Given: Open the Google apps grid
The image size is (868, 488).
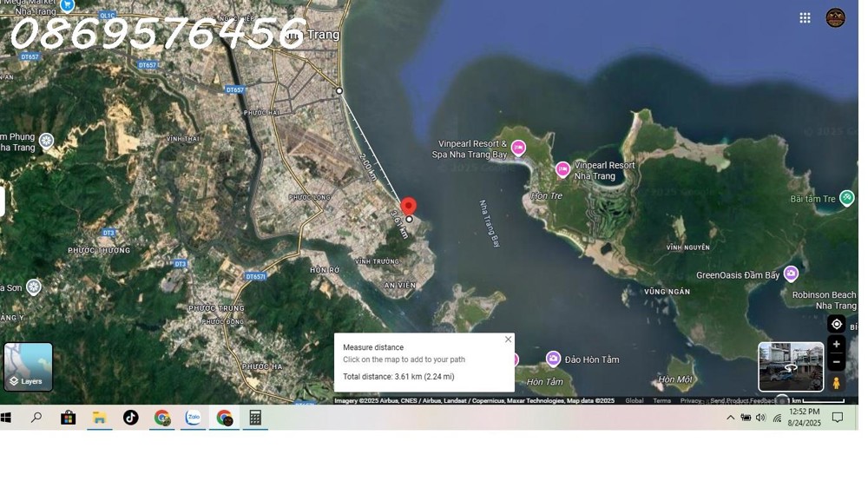Looking at the screenshot, I should [805, 18].
